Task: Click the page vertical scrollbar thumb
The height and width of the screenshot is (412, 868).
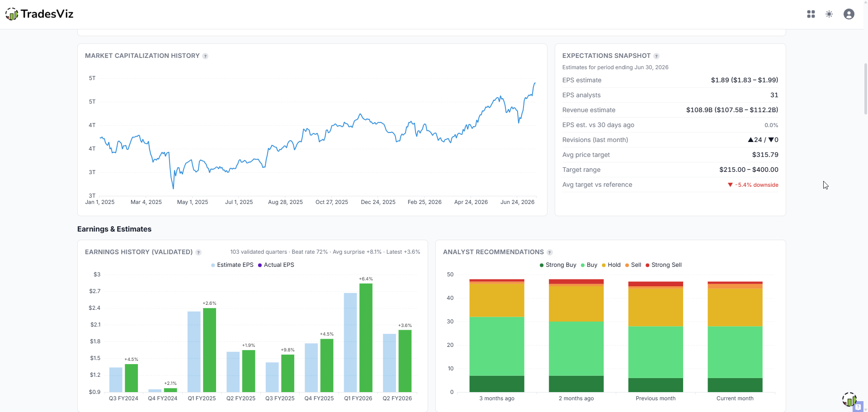Action: (x=866, y=89)
